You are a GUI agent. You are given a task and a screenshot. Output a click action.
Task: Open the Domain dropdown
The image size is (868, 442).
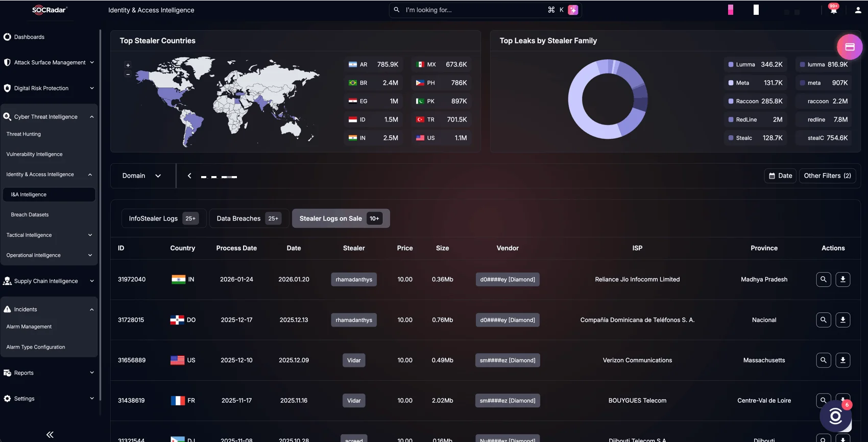pyautogui.click(x=142, y=176)
